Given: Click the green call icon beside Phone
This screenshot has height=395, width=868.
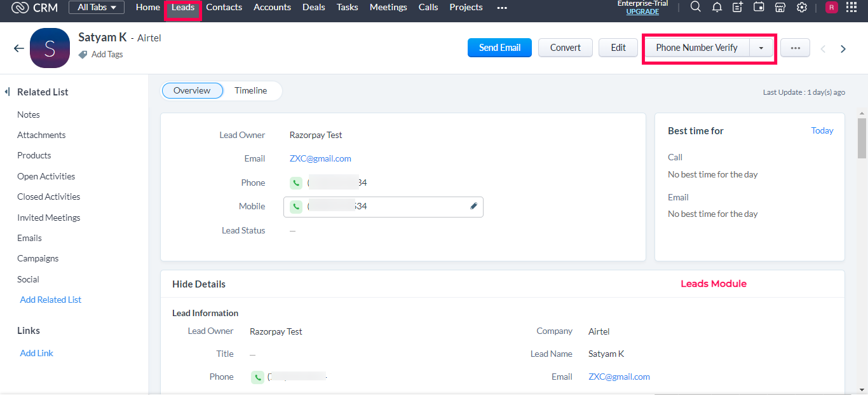Looking at the screenshot, I should pyautogui.click(x=296, y=183).
